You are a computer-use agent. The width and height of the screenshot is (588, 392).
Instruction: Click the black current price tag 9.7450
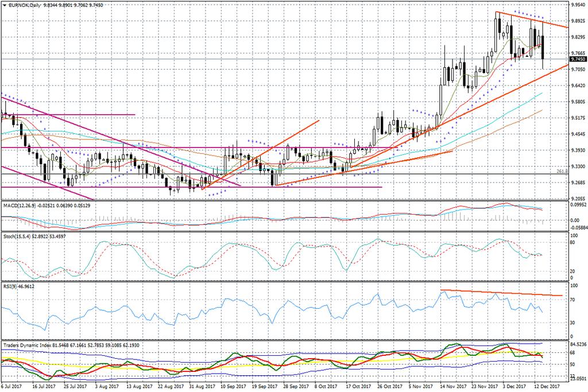[x=578, y=59]
